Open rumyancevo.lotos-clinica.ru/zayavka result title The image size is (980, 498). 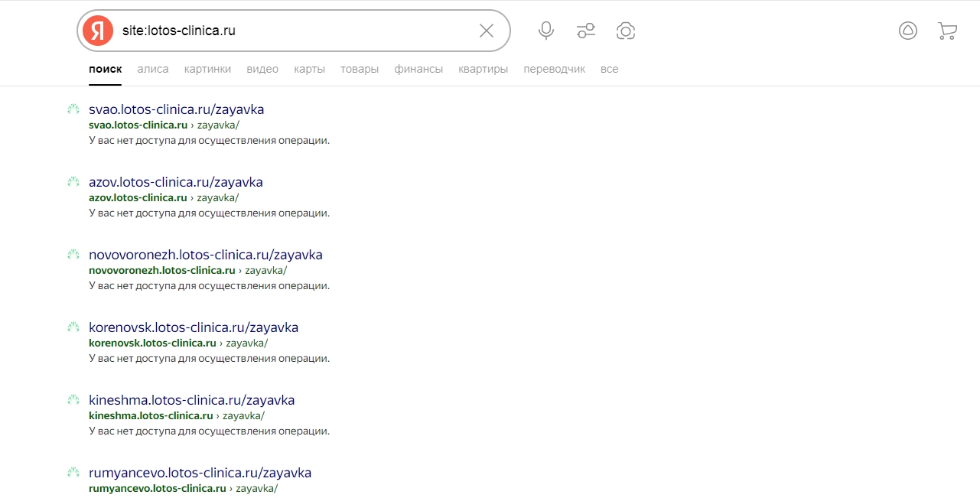coord(200,473)
